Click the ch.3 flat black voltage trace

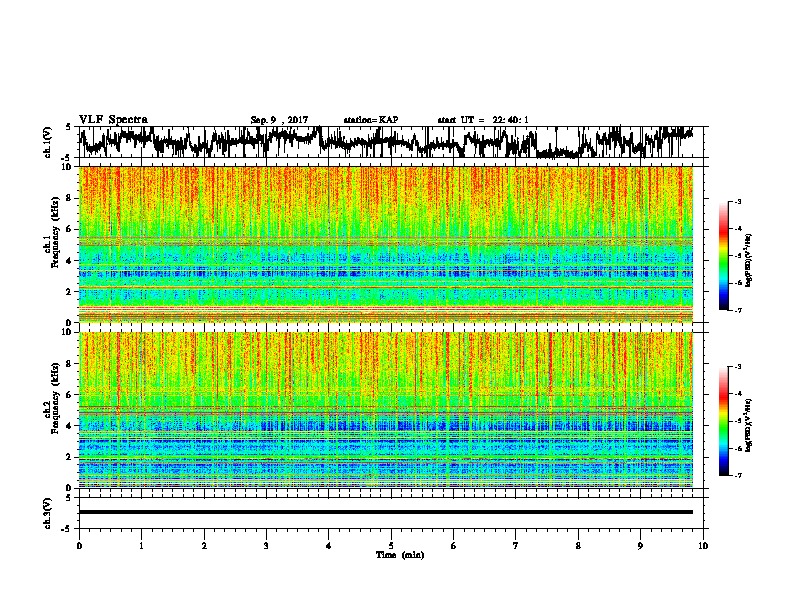tap(386, 512)
